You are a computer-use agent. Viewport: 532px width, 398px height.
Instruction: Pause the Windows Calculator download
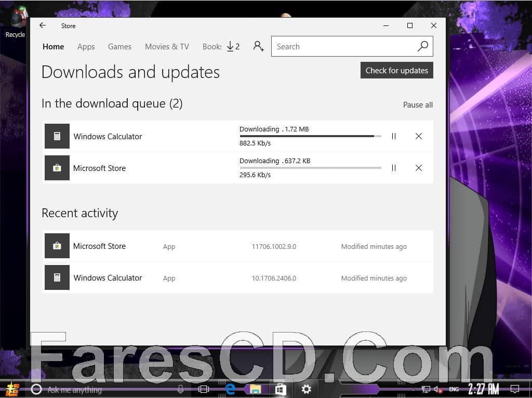coord(394,136)
